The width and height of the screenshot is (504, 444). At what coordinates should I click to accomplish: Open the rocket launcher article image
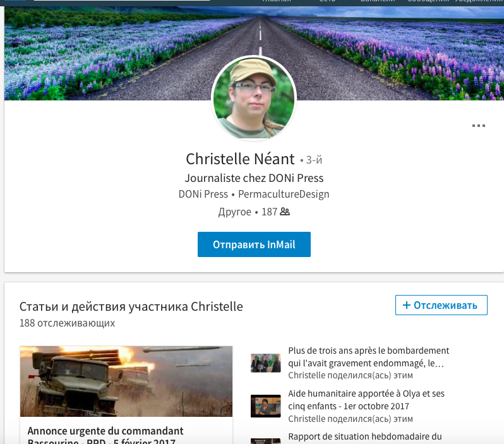(126, 381)
